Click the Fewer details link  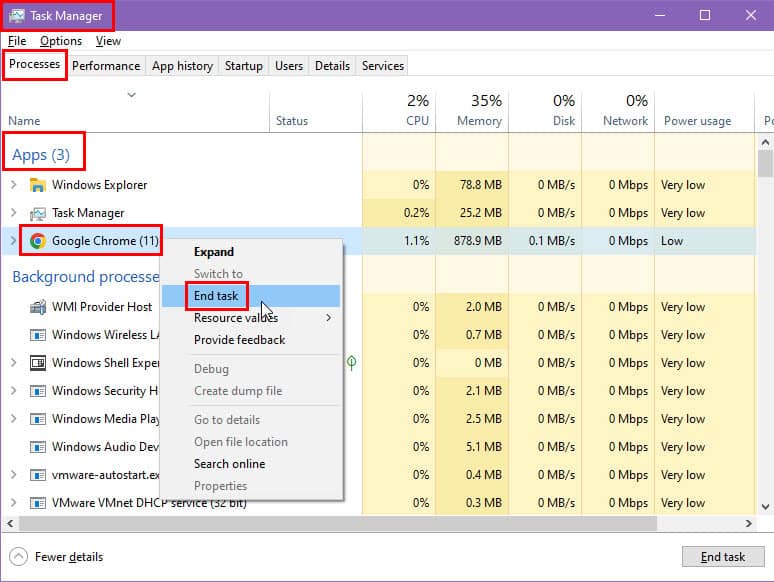[69, 557]
